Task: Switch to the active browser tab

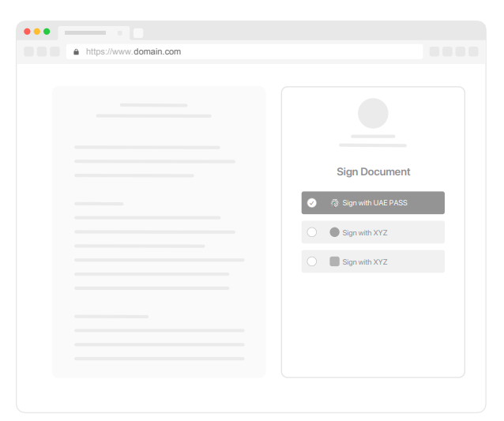Action: [x=85, y=33]
